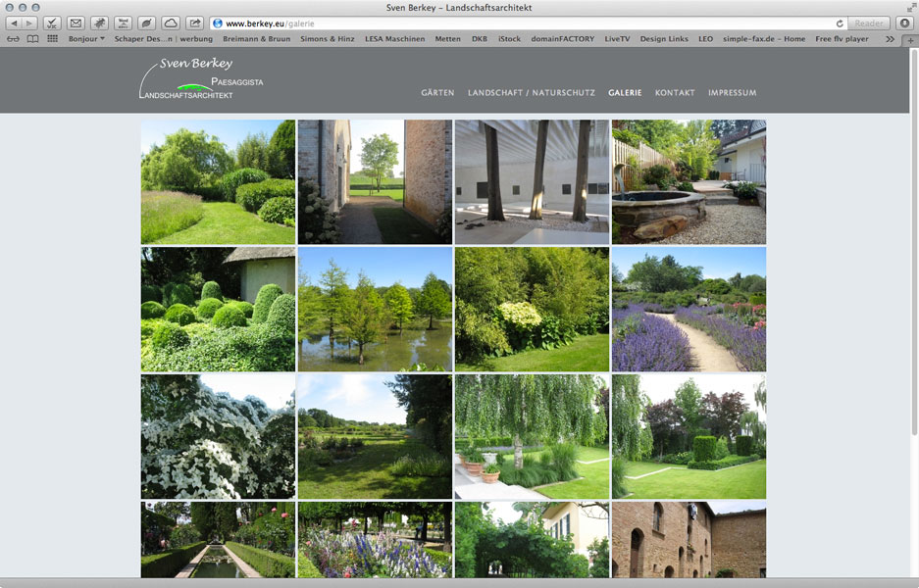
Task: Open the long water channel garden photo
Action: (x=218, y=540)
